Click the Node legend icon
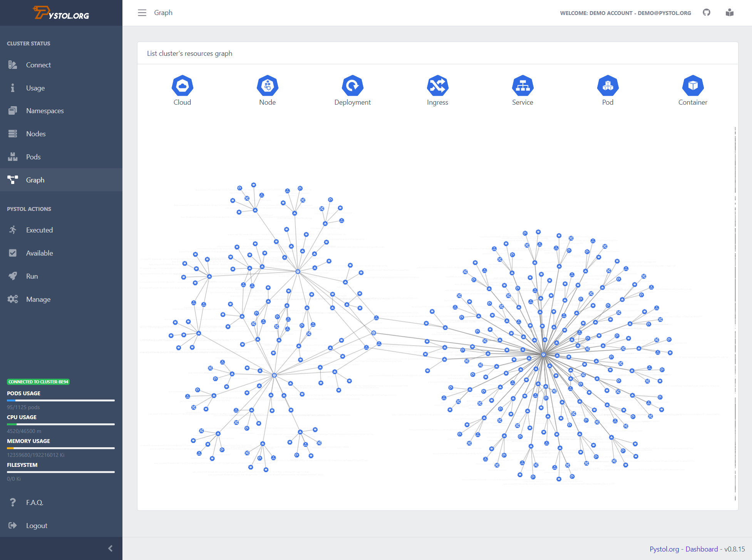Screen dimensions: 752x560 pyautogui.click(x=267, y=85)
